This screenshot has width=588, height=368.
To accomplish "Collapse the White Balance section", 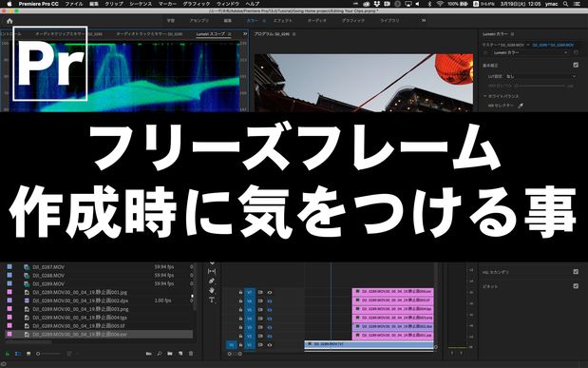I will pos(484,96).
